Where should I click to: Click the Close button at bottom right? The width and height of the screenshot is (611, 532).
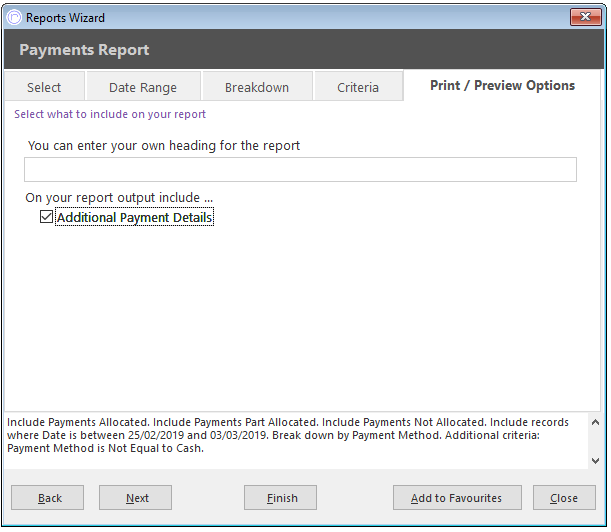(564, 498)
